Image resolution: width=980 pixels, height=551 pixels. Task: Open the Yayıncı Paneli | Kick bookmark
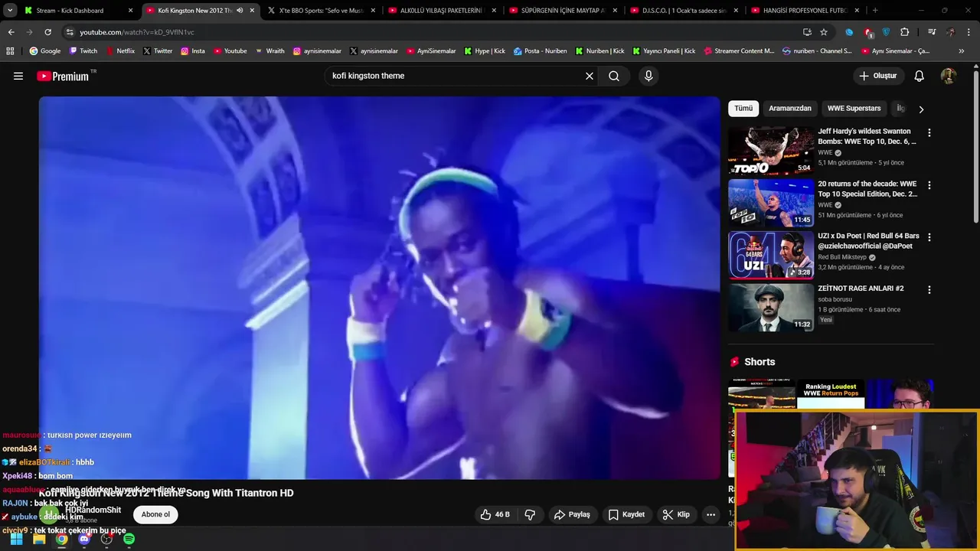[x=664, y=51]
